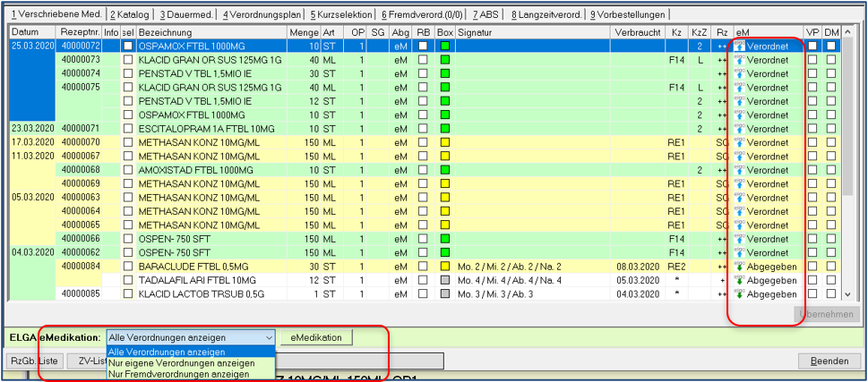Viewport: 868px width, 382px height.
Task: Tick the sel checkbox for ESCITALOPRAM 1A FTBL 10MG
Action: pos(128,129)
